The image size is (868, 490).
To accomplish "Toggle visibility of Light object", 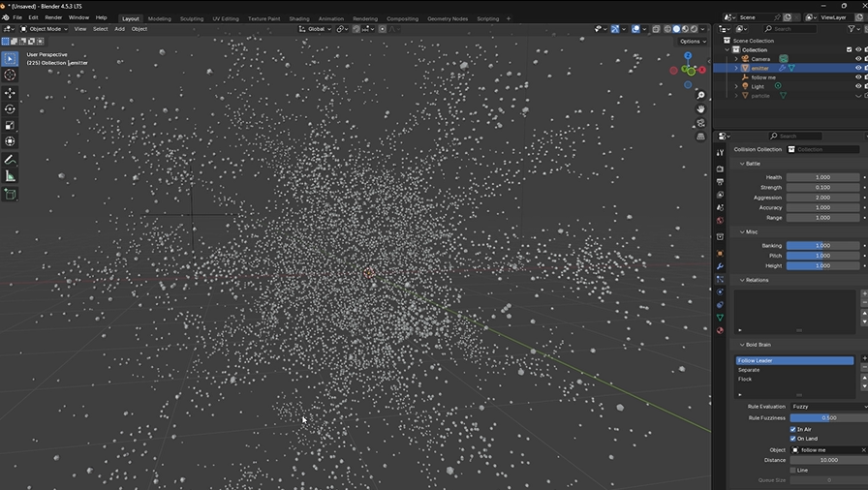I will click(858, 86).
